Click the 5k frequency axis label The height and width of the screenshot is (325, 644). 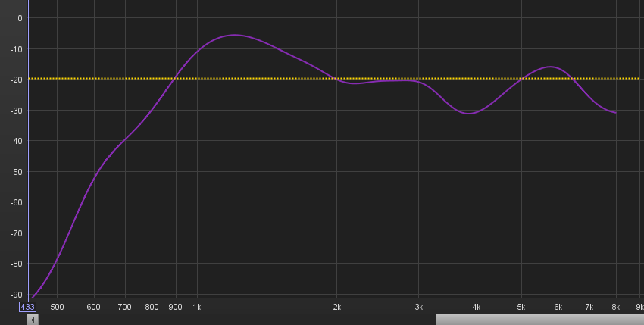pyautogui.click(x=521, y=307)
